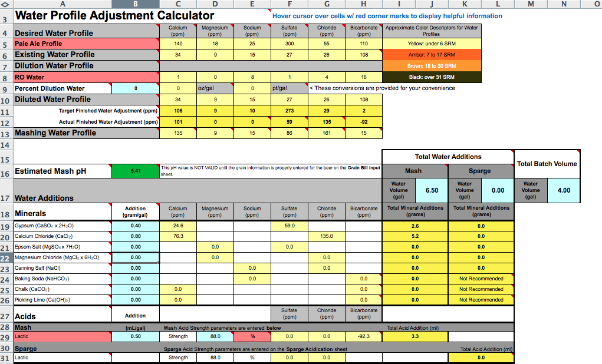Select column A header

tap(62, 4)
